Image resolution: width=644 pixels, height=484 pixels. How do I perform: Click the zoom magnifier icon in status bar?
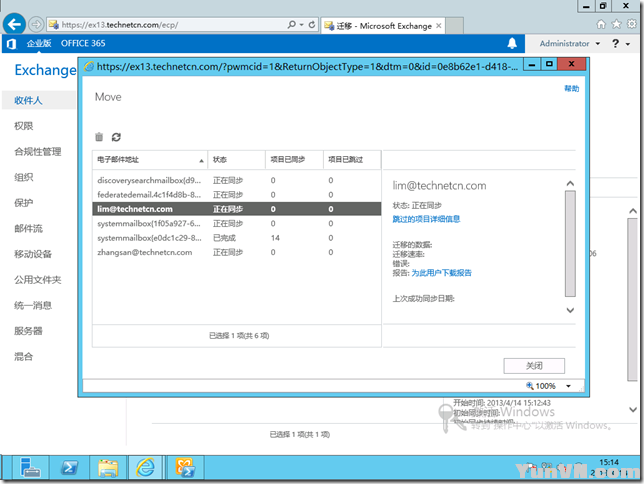point(530,385)
